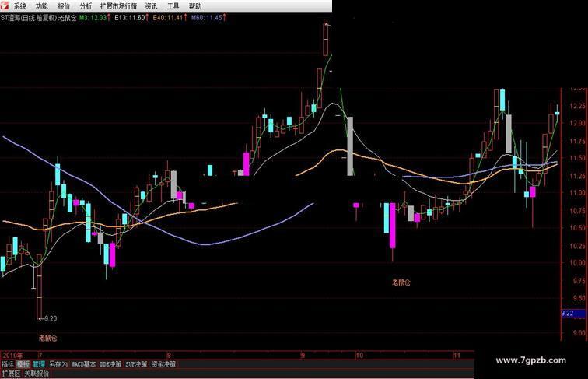Click the red app logo icon

[5, 5]
